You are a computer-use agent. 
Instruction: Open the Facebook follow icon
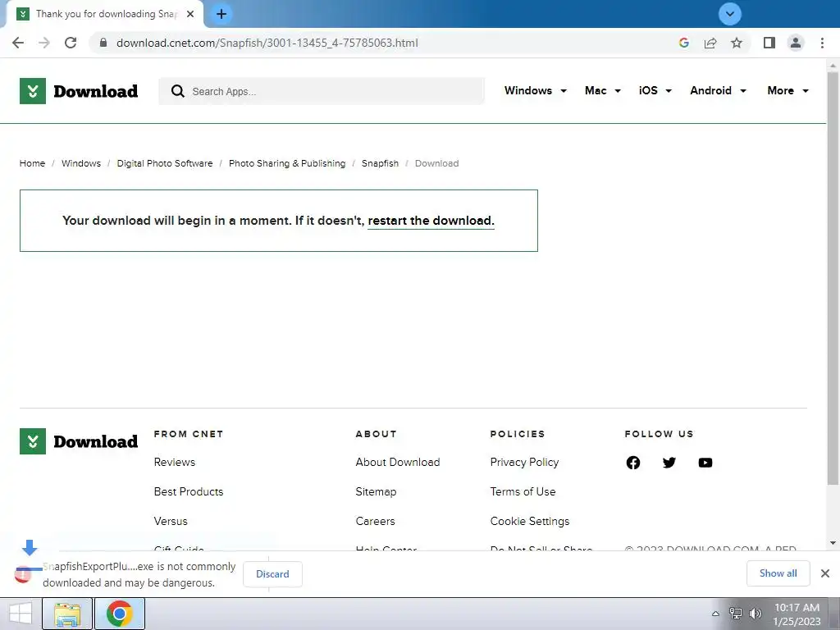coord(632,463)
